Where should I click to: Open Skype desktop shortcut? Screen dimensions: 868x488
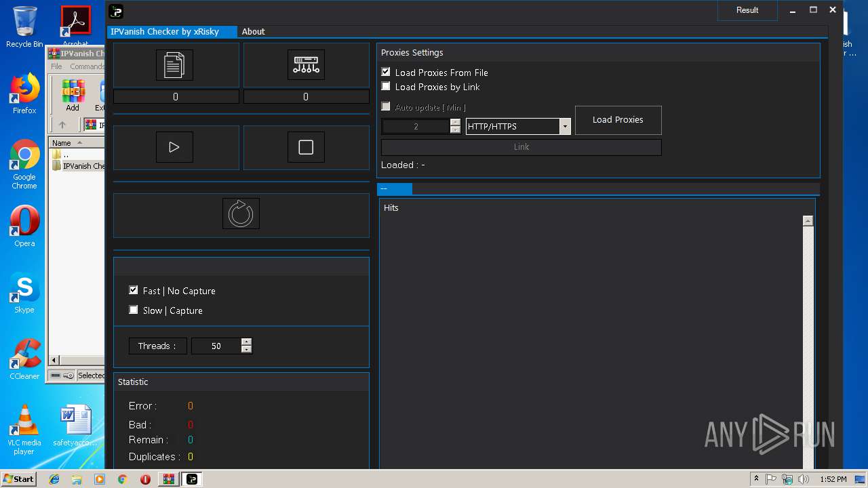tap(24, 293)
